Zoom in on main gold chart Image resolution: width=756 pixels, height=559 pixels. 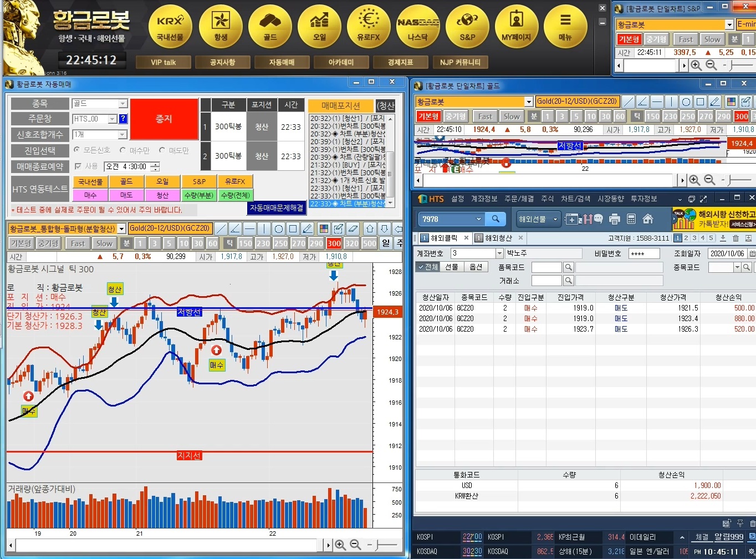tap(340, 545)
